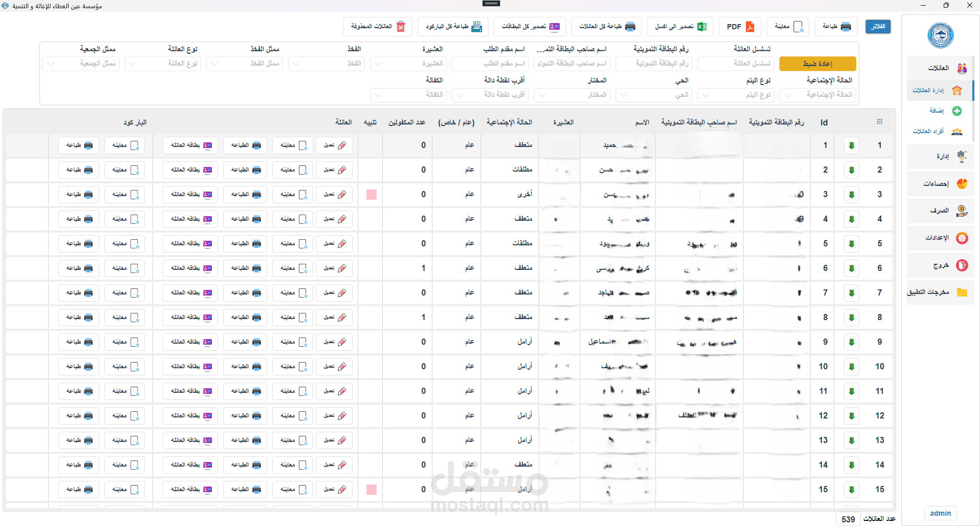Click the تسلسل العائلة input field
The width and height of the screenshot is (980, 526).
pyautogui.click(x=735, y=64)
